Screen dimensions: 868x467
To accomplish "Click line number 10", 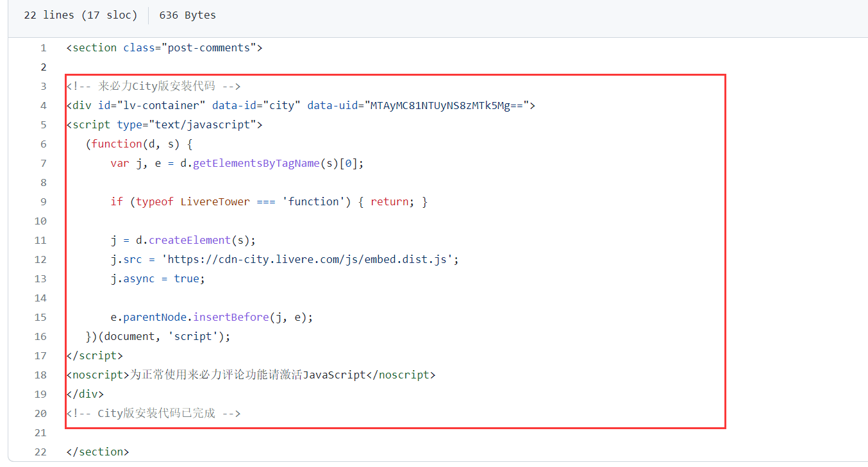I will [41, 221].
